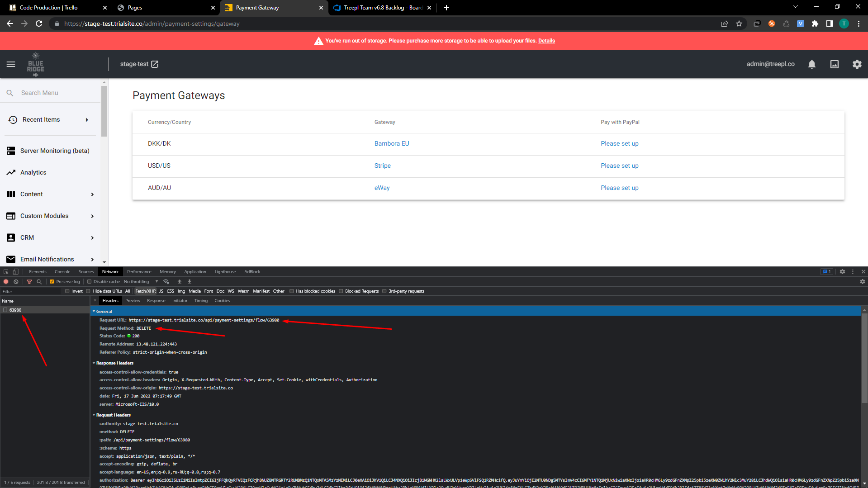
Task: Toggle DevTools device toolbar
Action: (x=15, y=272)
